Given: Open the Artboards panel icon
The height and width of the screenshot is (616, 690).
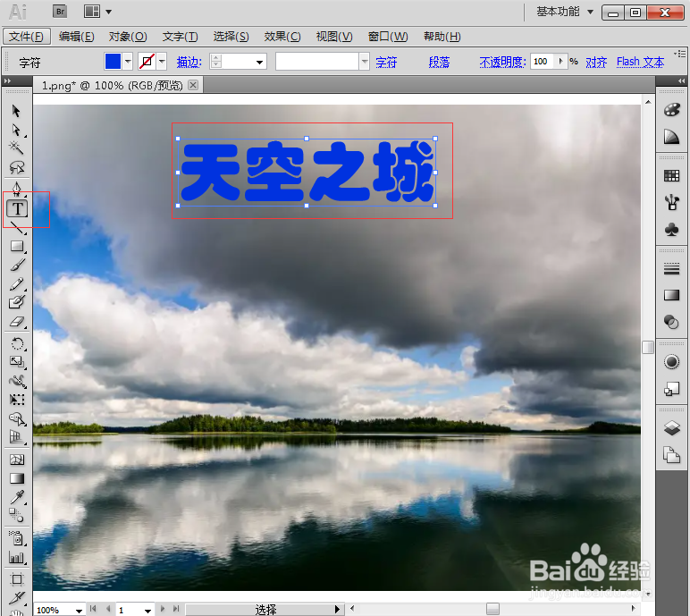Looking at the screenshot, I should 671,455.
